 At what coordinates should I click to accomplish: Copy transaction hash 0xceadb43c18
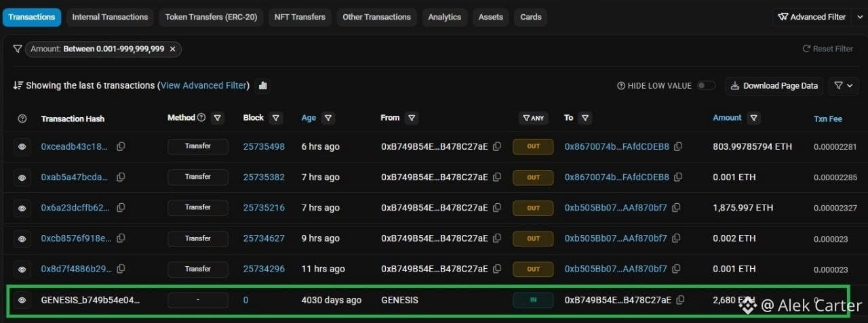coord(121,146)
